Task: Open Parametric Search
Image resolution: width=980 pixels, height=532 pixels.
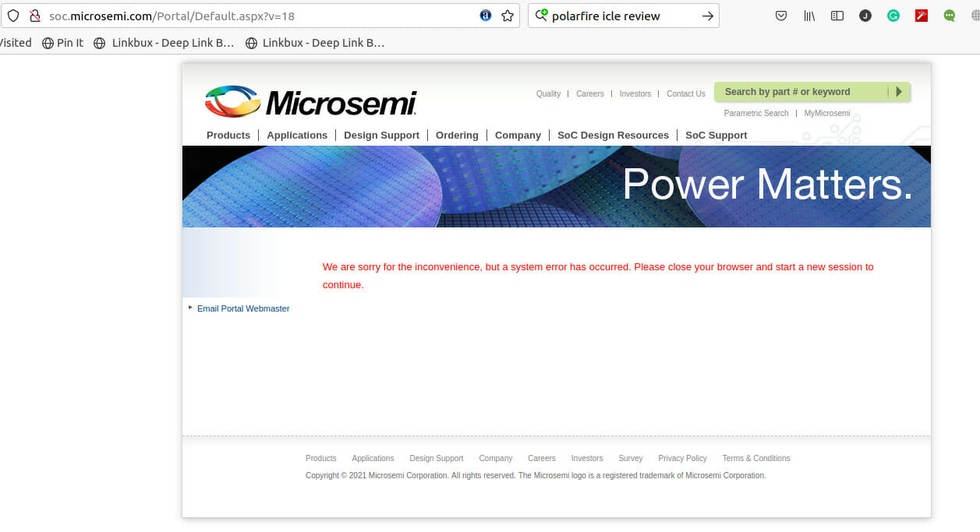Action: [x=756, y=113]
